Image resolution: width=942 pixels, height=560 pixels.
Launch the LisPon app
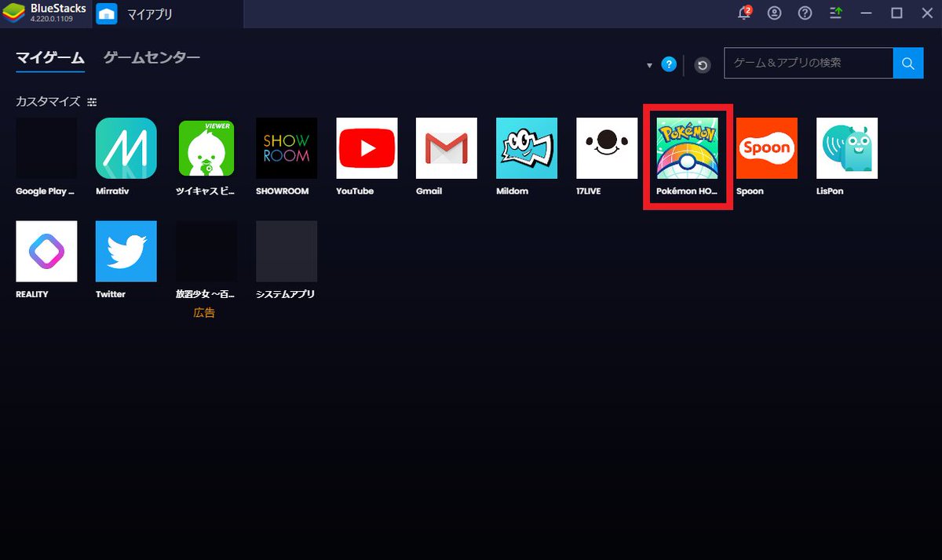point(847,148)
